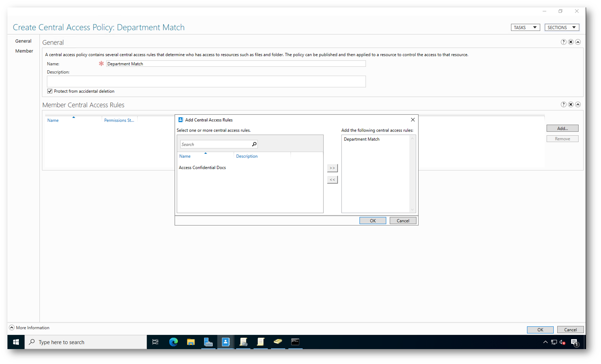The image size is (601, 364).
Task: Select General in the left navigation
Action: click(x=23, y=41)
